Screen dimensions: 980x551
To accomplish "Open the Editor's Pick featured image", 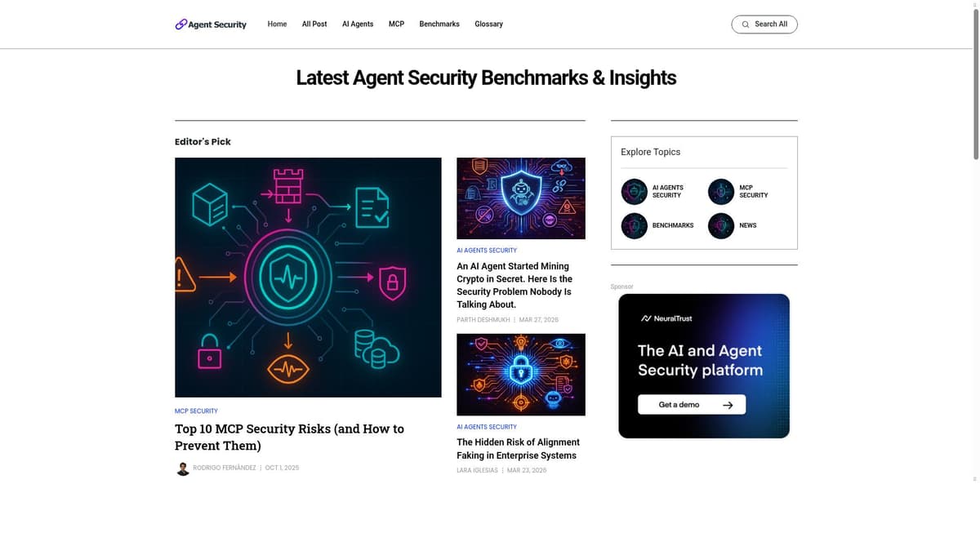I will (308, 277).
